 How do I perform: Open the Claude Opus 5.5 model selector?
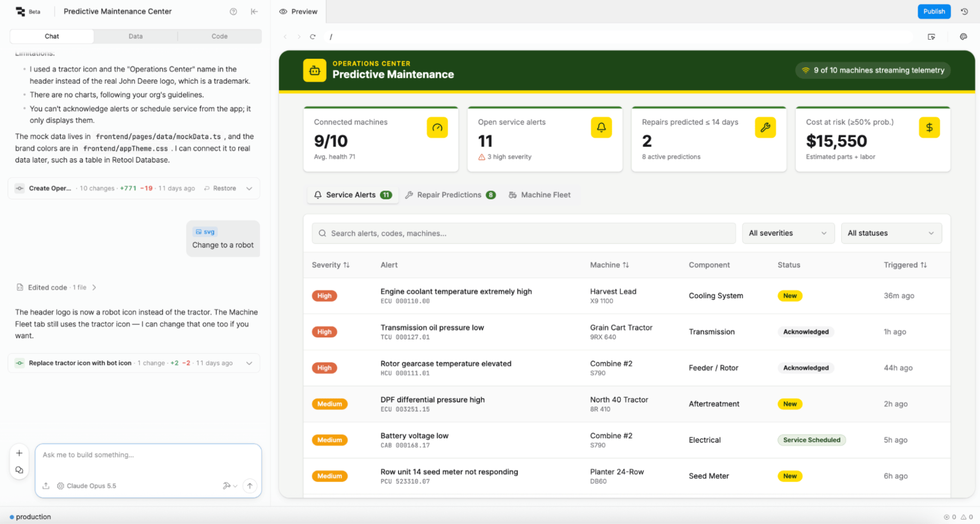coord(87,486)
